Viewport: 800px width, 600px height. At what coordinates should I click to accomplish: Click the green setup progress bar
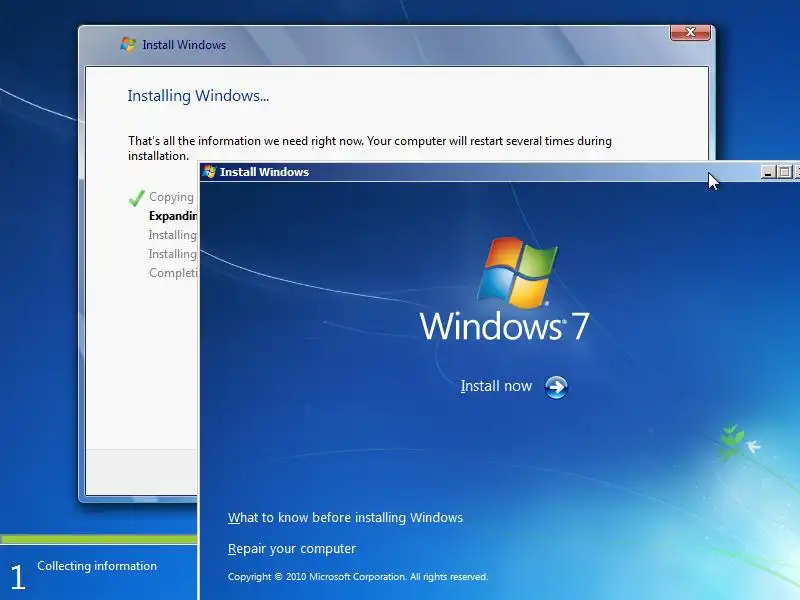pyautogui.click(x=98, y=539)
